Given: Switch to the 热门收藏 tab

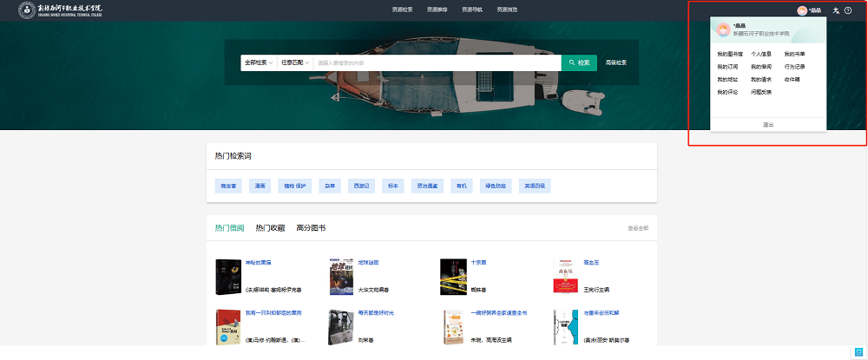Looking at the screenshot, I should click(x=270, y=228).
